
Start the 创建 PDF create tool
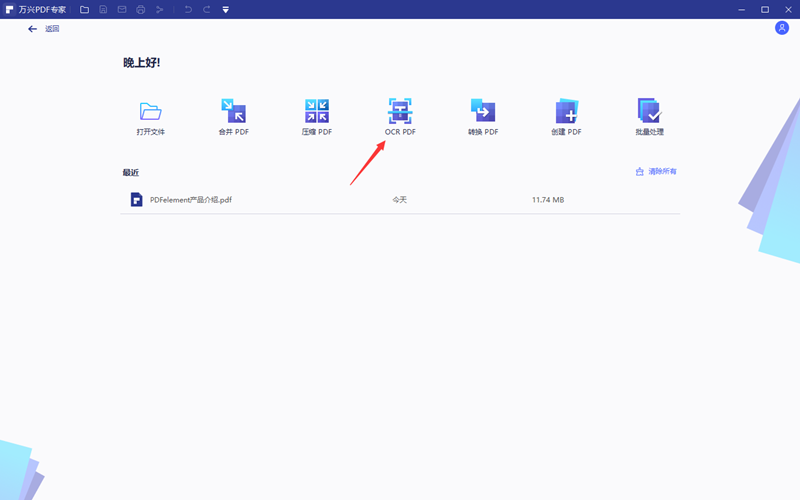566,111
